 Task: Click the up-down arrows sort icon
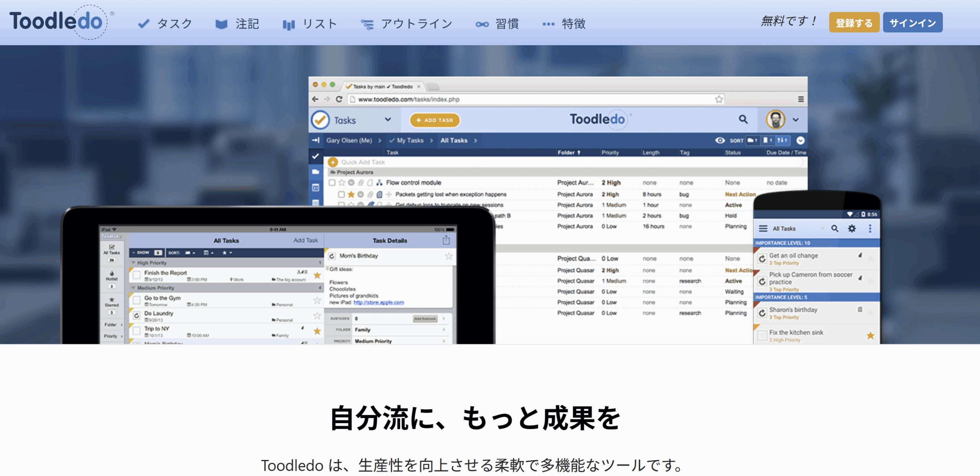(782, 140)
